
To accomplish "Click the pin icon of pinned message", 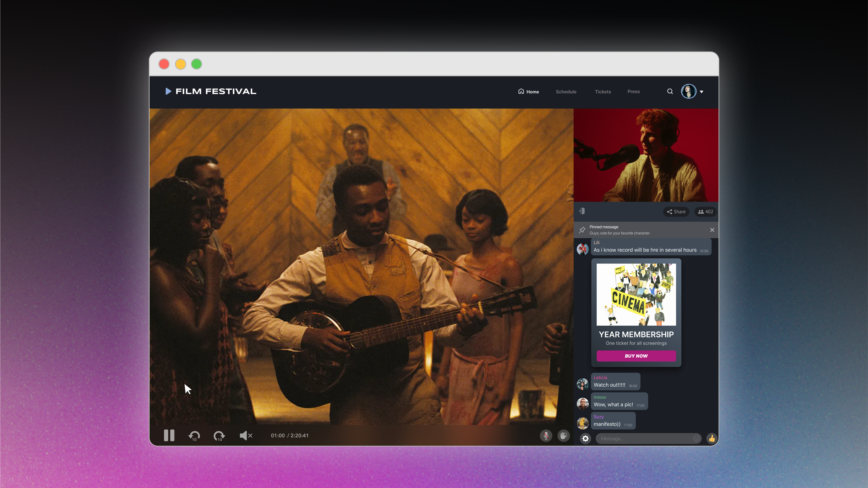I will [x=582, y=230].
